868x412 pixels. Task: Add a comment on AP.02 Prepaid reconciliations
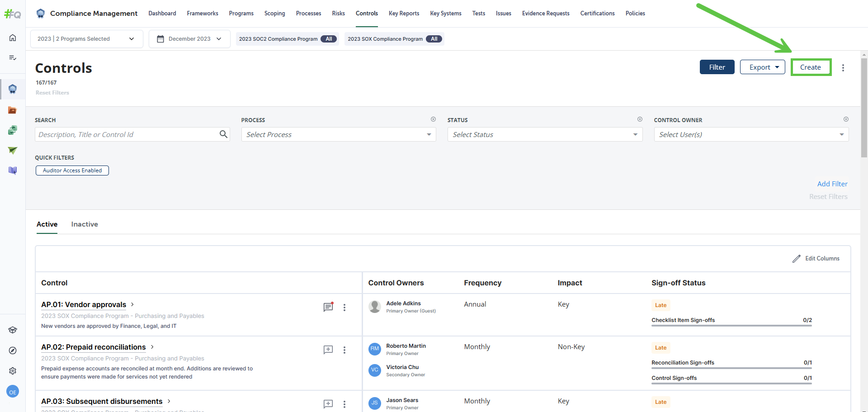point(328,350)
